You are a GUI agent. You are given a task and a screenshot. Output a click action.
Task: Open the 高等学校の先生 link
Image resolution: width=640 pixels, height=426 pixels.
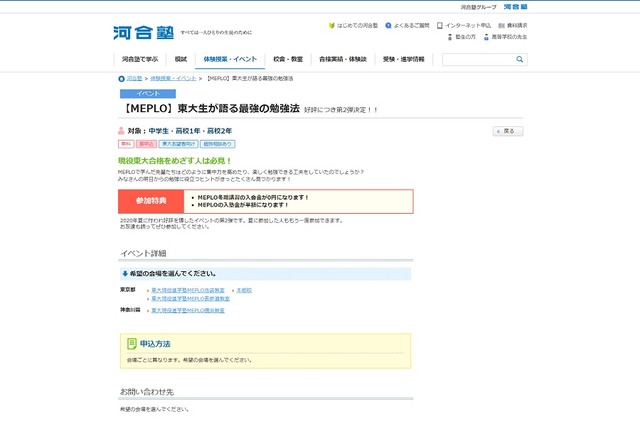pos(505,37)
